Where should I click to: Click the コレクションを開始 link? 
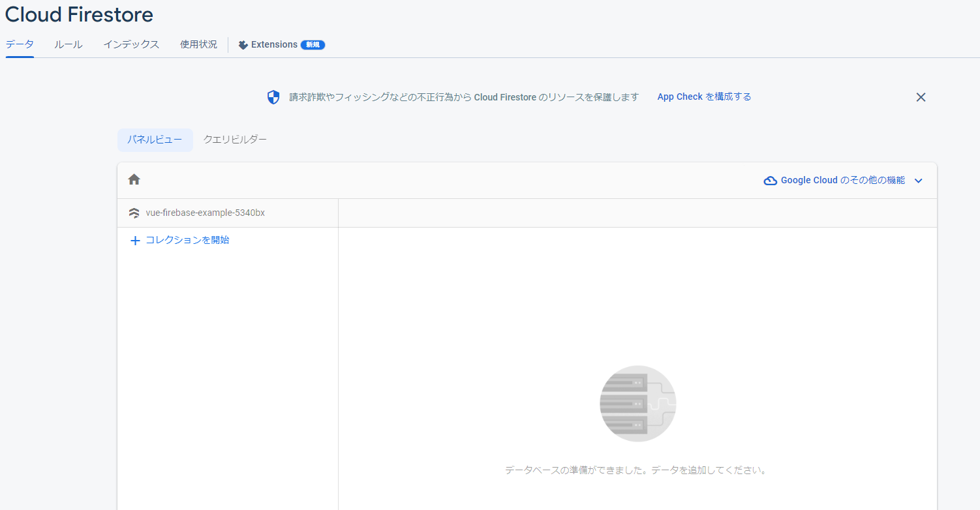187,240
